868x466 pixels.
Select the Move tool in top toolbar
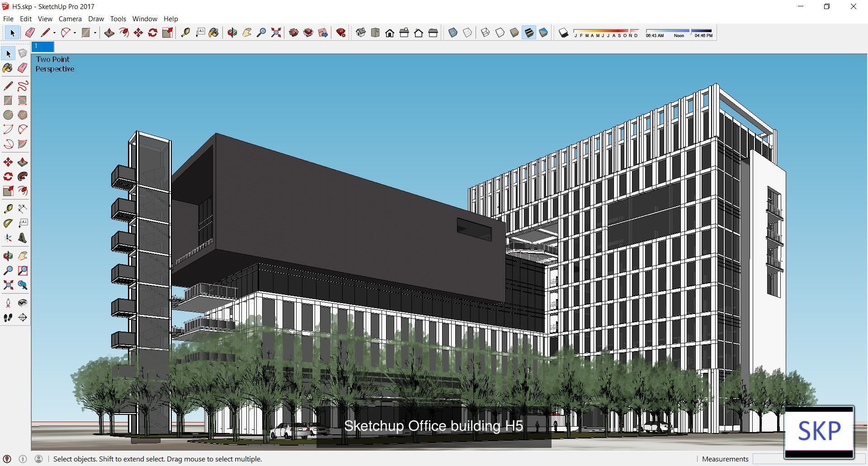tap(138, 33)
